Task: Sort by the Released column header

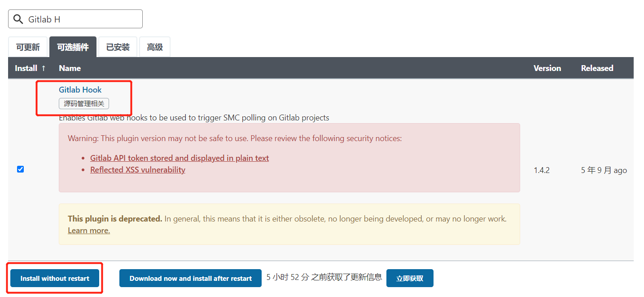Action: click(597, 68)
